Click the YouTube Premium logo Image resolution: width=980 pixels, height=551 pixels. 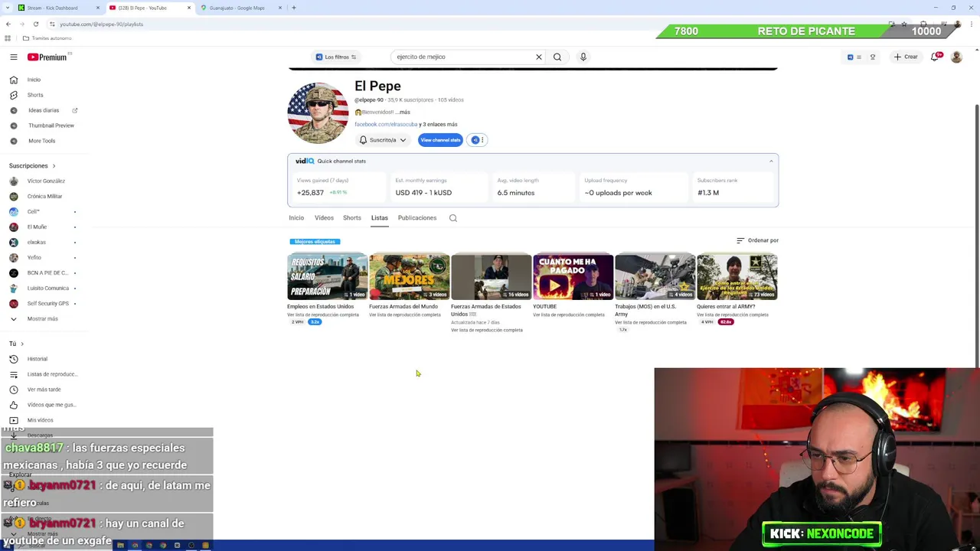pyautogui.click(x=47, y=57)
